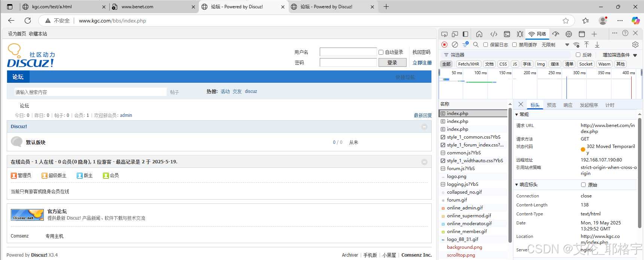This screenshot has width=644, height=260.
Task: Switch to the Initiator tab (发起程序)
Action: tap(589, 105)
